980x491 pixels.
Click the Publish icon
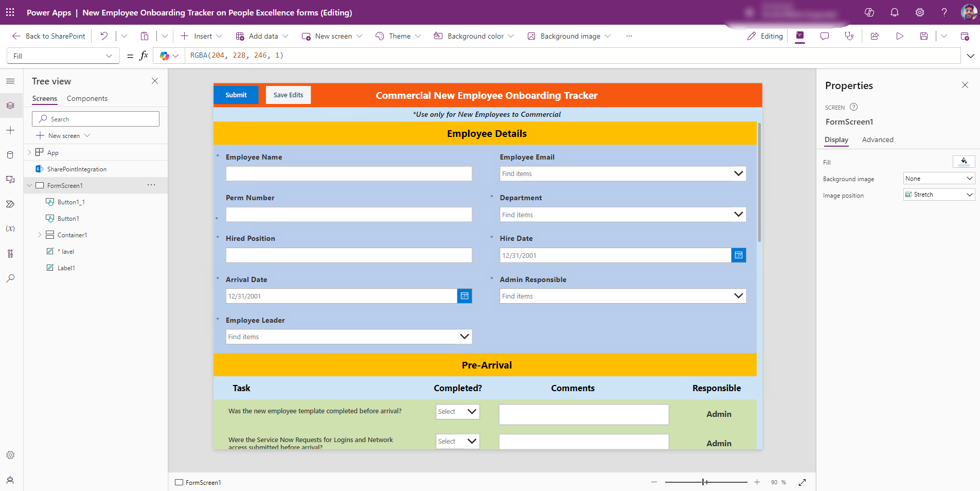[965, 36]
